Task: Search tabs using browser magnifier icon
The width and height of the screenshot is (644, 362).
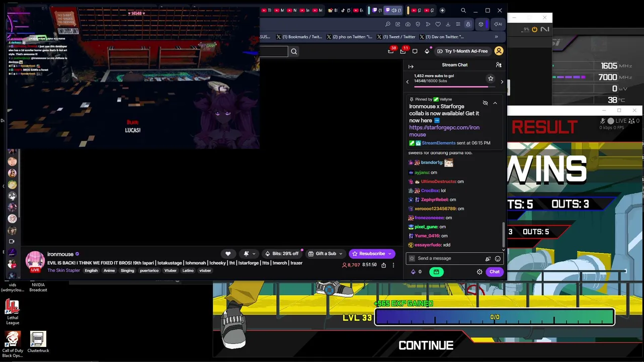Action: click(x=463, y=11)
